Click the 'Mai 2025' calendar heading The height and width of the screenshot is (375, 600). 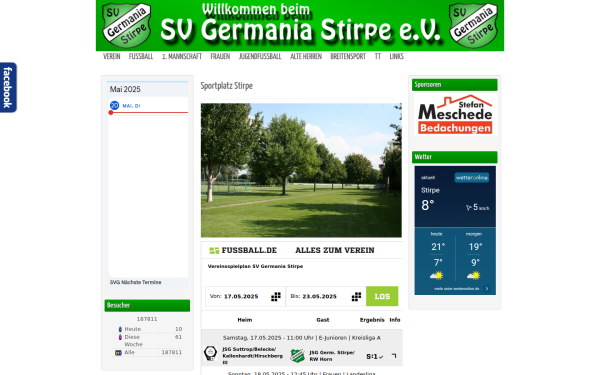(x=125, y=89)
